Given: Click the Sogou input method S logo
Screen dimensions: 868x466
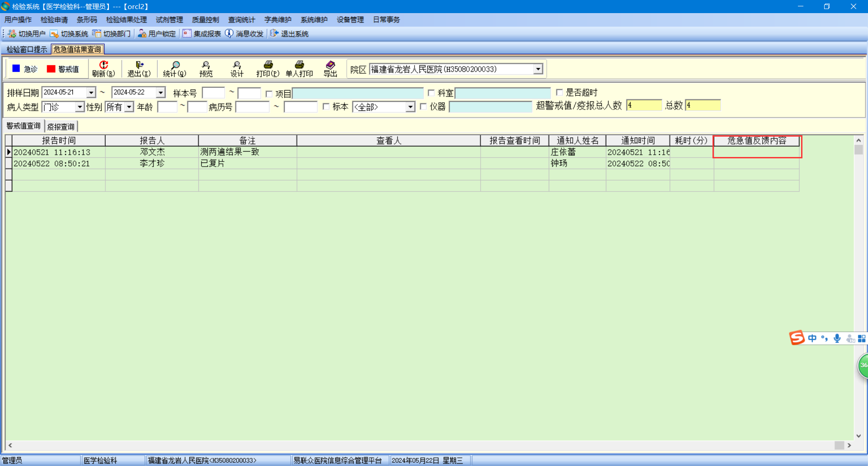Looking at the screenshot, I should [797, 338].
